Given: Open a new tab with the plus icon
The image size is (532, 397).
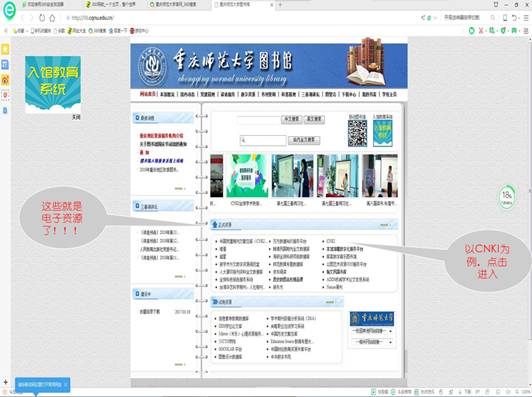Looking at the screenshot, I should (x=280, y=5).
